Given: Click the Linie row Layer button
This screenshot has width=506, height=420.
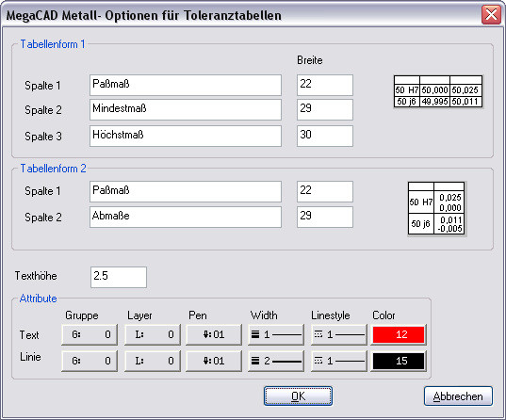Looking at the screenshot, I should pyautogui.click(x=153, y=361).
